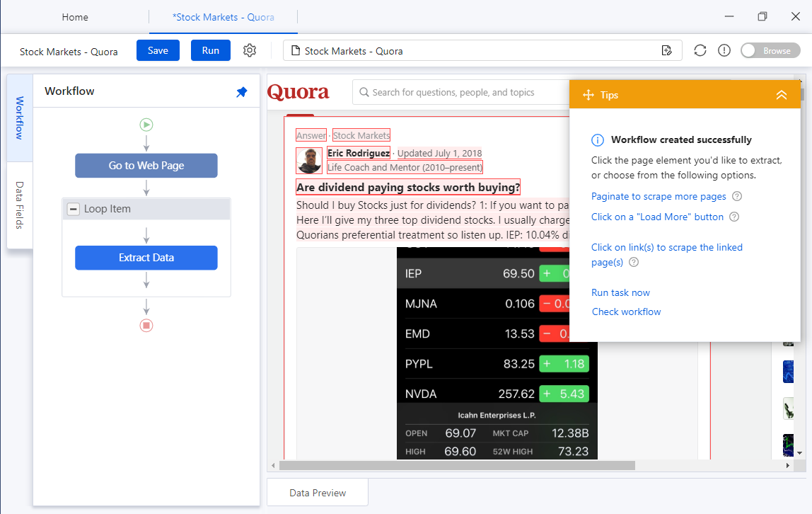
Task: Collapse the Tips panel with chevrons
Action: [x=782, y=95]
